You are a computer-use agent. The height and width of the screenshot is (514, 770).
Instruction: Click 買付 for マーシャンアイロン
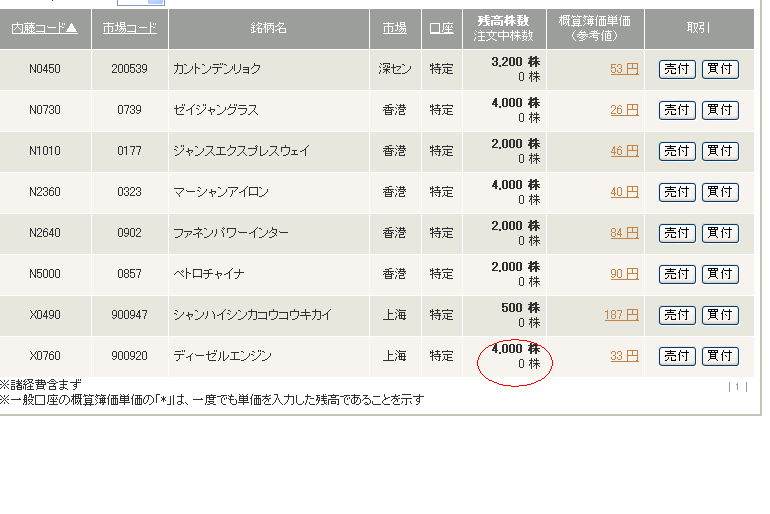(720, 192)
